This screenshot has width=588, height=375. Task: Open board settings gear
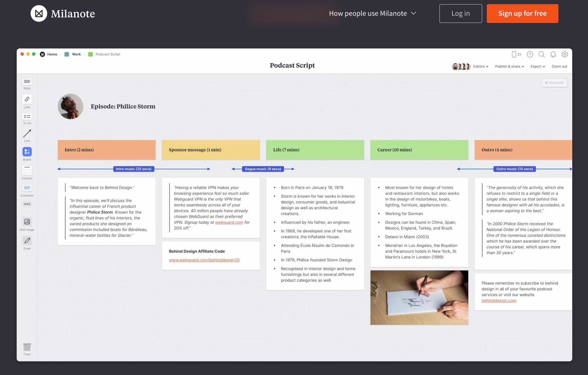pyautogui.click(x=565, y=54)
